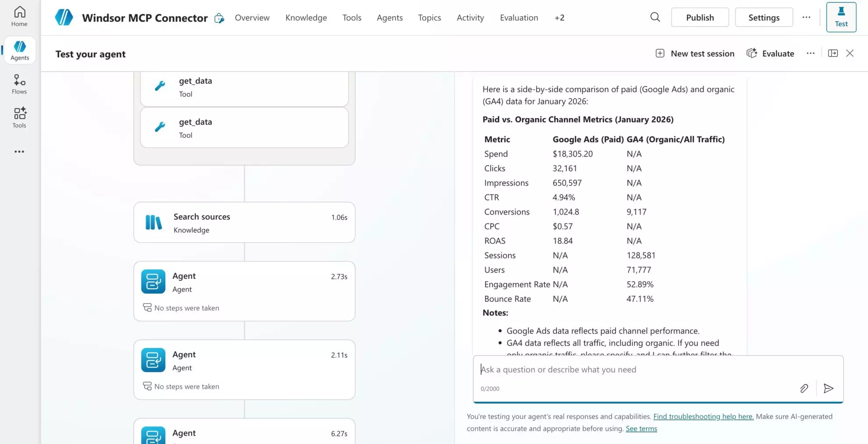
Task: Switch to the Knowledge tab
Action: click(x=306, y=18)
